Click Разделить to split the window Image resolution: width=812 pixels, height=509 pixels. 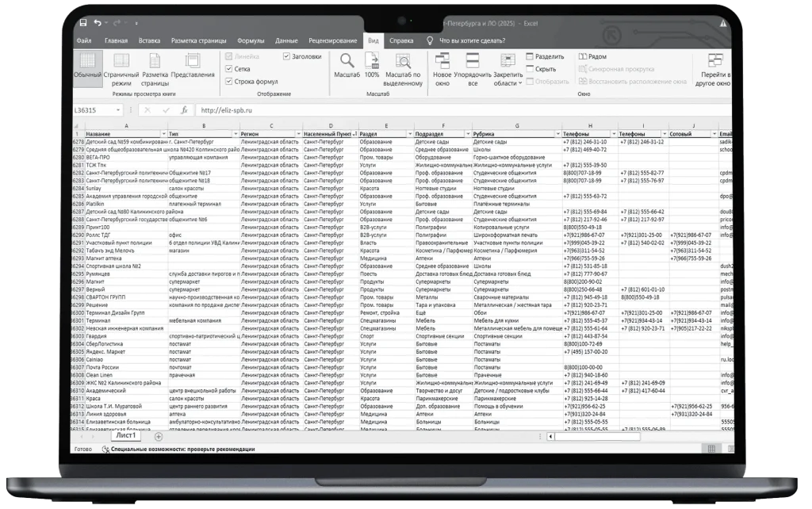click(x=546, y=56)
